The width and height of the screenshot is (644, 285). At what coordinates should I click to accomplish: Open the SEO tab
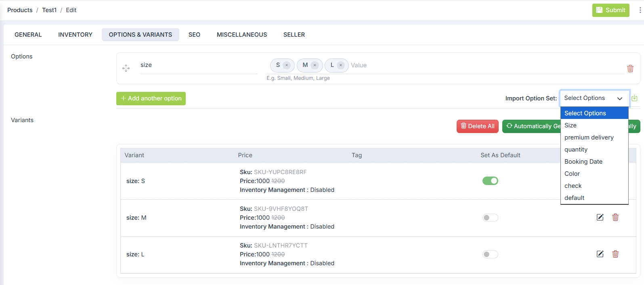194,35
